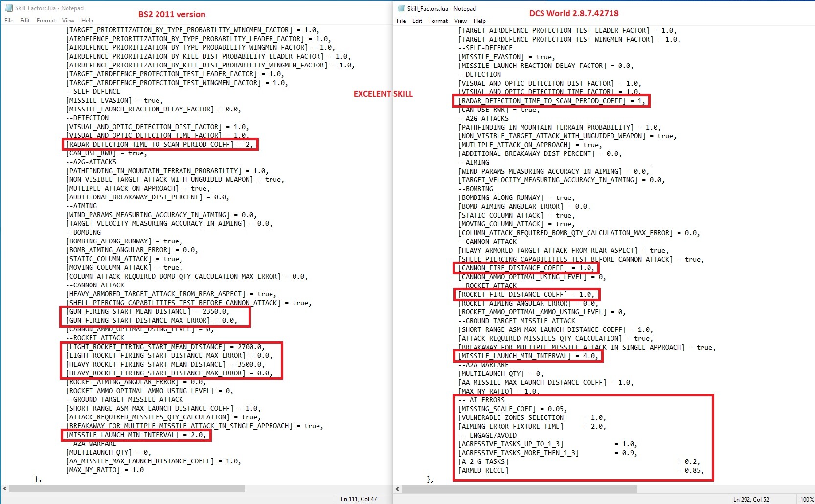
Task: Click ROCKET_AMMO_OPTIMAL_AMMO_USING_LEVEL line in left window
Action: pyautogui.click(x=150, y=391)
